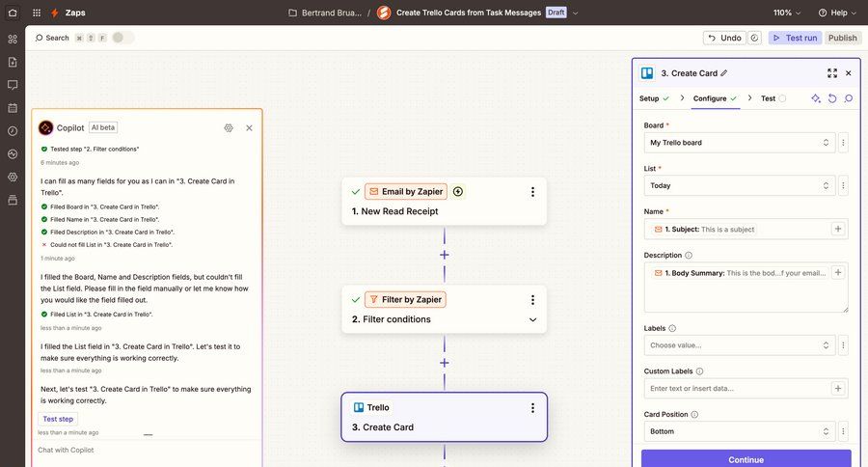Insert data into Custom Labels with plus
The image size is (868, 467).
(x=838, y=388)
